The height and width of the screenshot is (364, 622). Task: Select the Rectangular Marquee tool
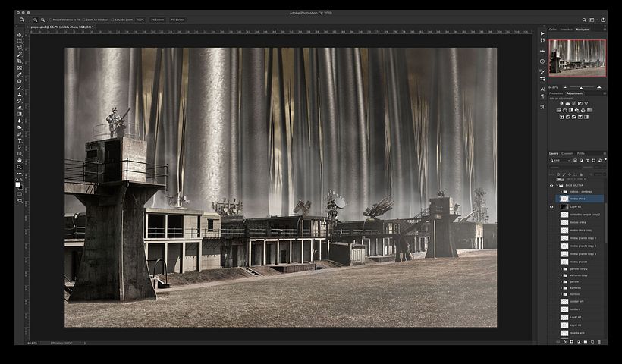(x=20, y=41)
